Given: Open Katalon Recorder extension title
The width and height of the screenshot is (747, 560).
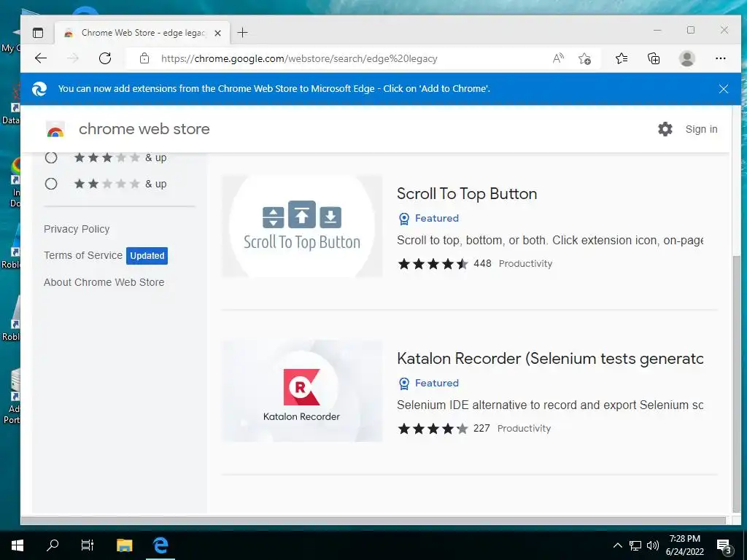Looking at the screenshot, I should coord(550,359).
